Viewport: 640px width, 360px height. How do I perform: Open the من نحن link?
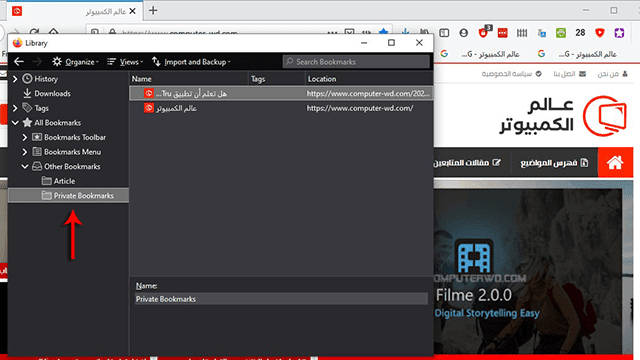613,74
